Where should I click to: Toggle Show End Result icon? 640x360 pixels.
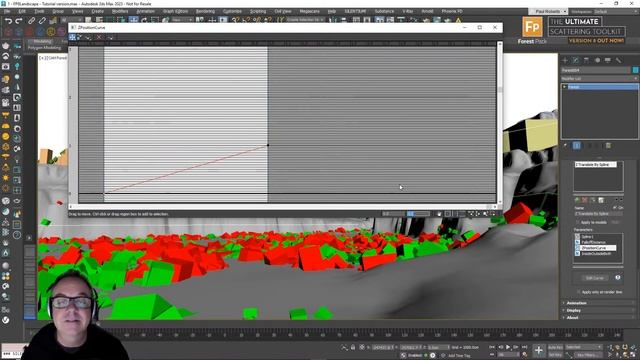tap(576, 145)
